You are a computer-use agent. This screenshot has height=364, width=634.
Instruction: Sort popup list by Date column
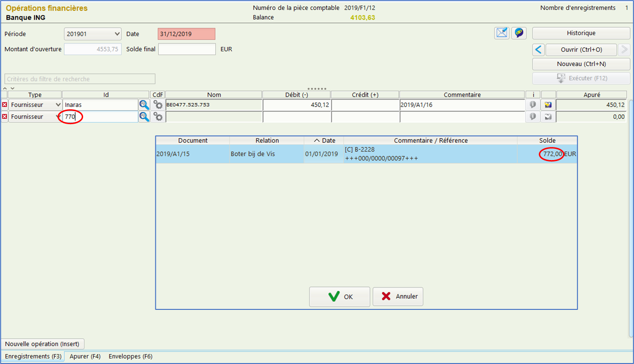coord(324,140)
